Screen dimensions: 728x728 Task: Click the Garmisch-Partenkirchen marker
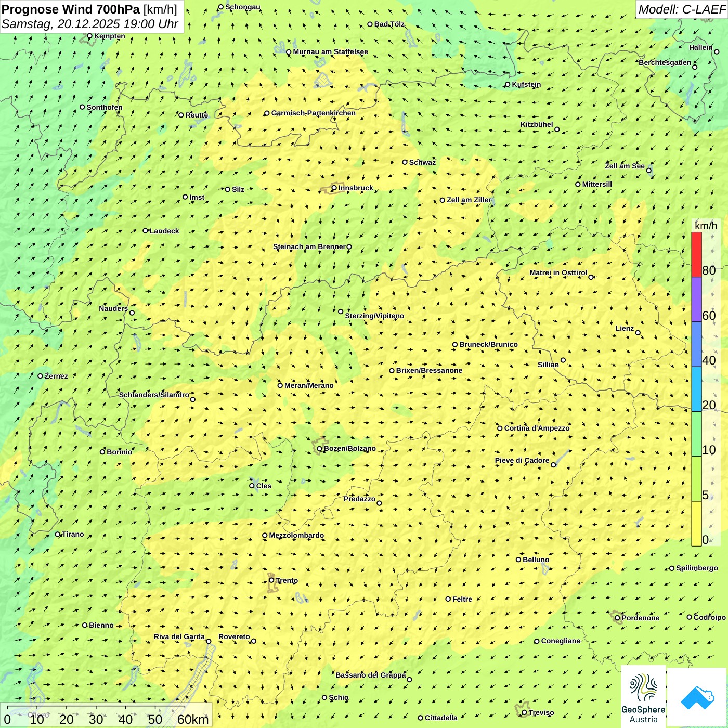pyautogui.click(x=267, y=113)
